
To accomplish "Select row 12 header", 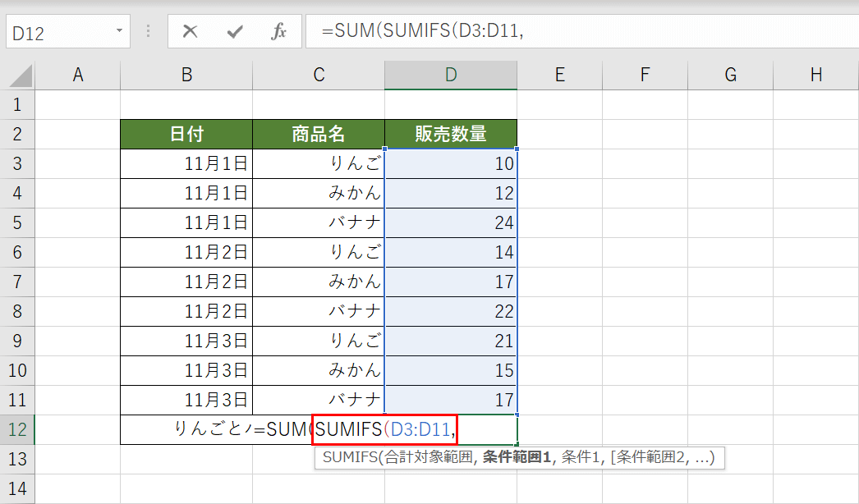I will pyautogui.click(x=18, y=429).
